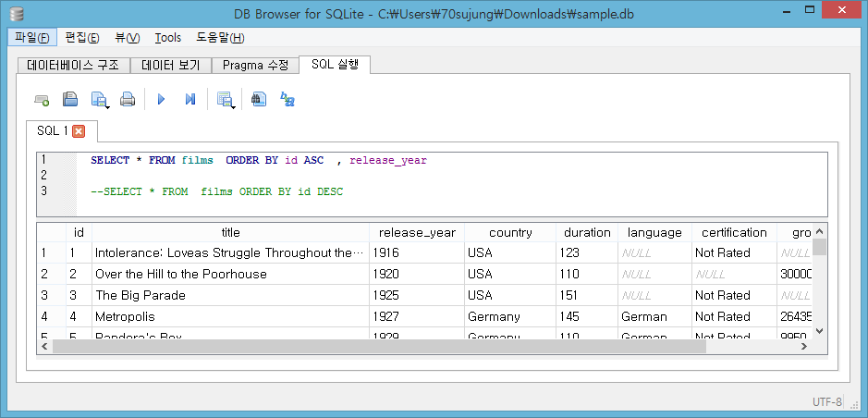Find text in SQL editor icon
Screen dimensions: 868x418
click(x=259, y=99)
